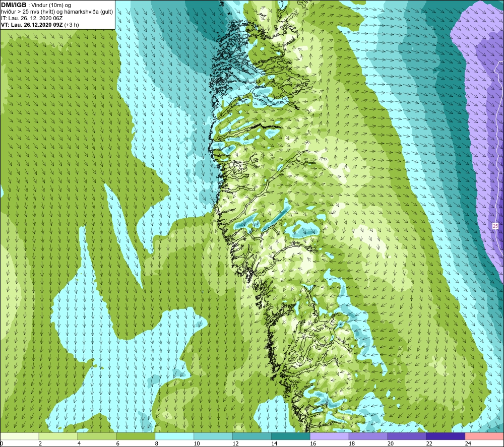Click the legend scale number "12"

235,443
